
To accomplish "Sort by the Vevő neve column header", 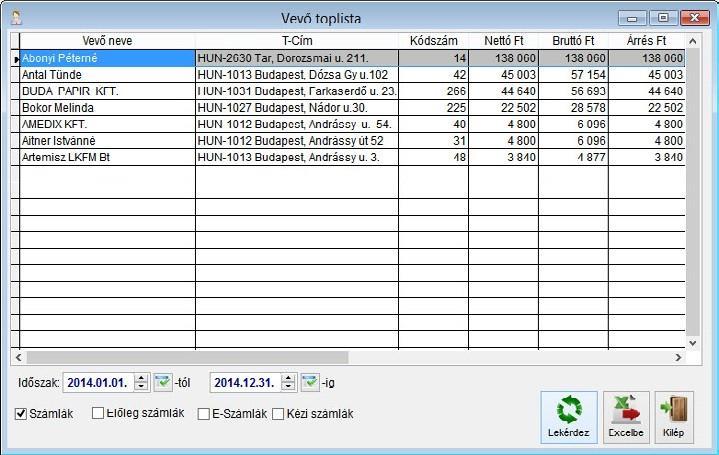I will (x=107, y=41).
